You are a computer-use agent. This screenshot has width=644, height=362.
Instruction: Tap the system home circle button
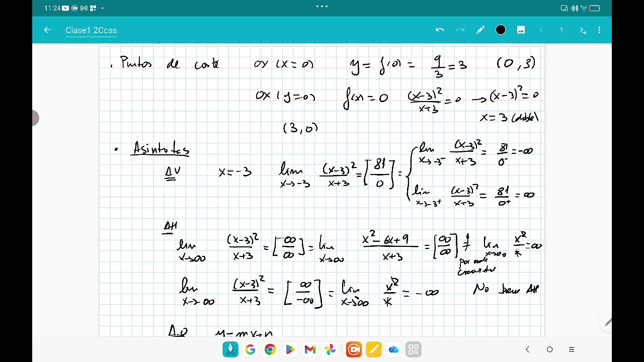549,349
